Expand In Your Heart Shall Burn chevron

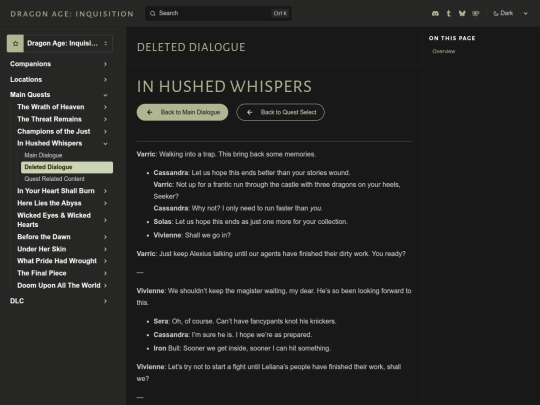coord(105,191)
